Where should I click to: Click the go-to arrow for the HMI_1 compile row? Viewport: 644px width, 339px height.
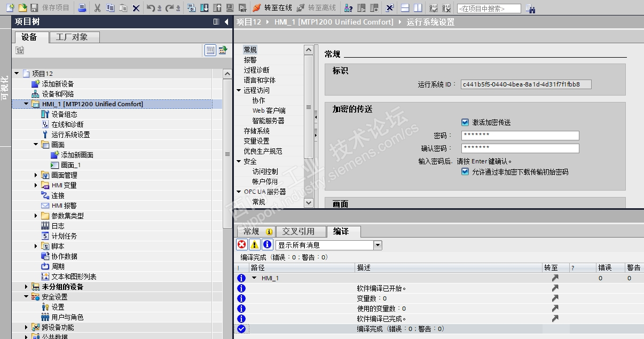pyautogui.click(x=555, y=278)
